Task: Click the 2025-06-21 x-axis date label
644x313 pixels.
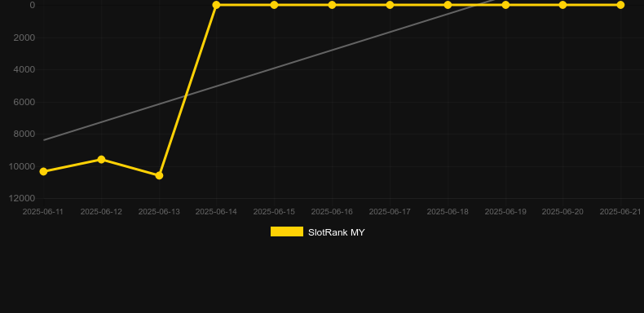Action: tap(620, 212)
